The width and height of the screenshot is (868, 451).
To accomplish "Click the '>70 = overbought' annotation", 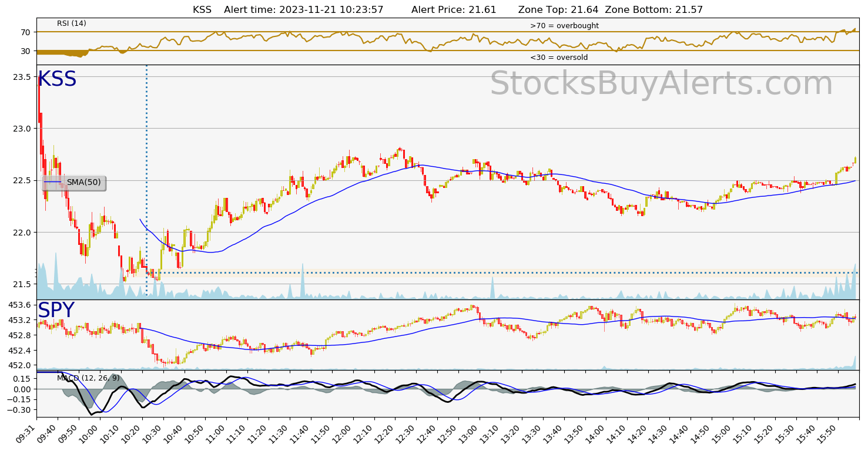I will coord(564,26).
